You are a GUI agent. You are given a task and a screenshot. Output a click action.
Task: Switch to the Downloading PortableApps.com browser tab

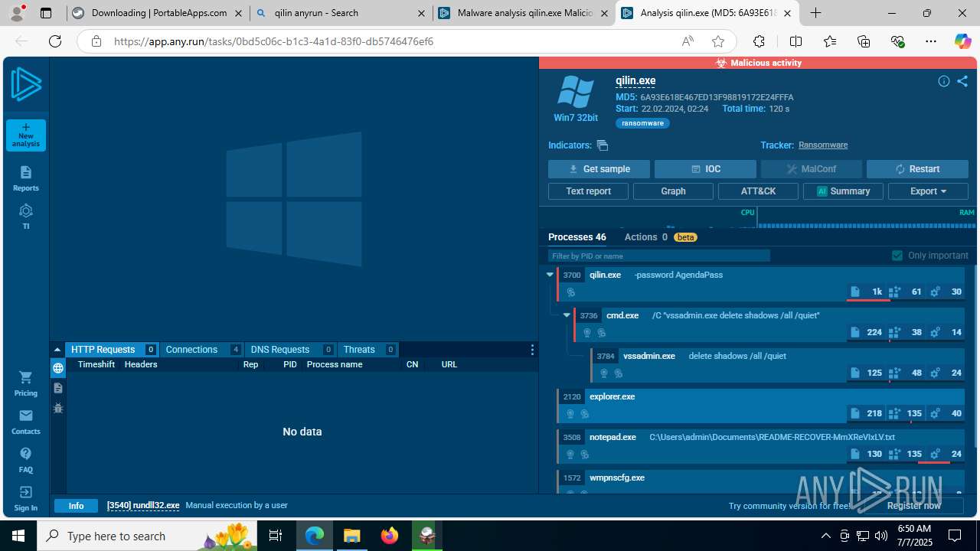158,13
